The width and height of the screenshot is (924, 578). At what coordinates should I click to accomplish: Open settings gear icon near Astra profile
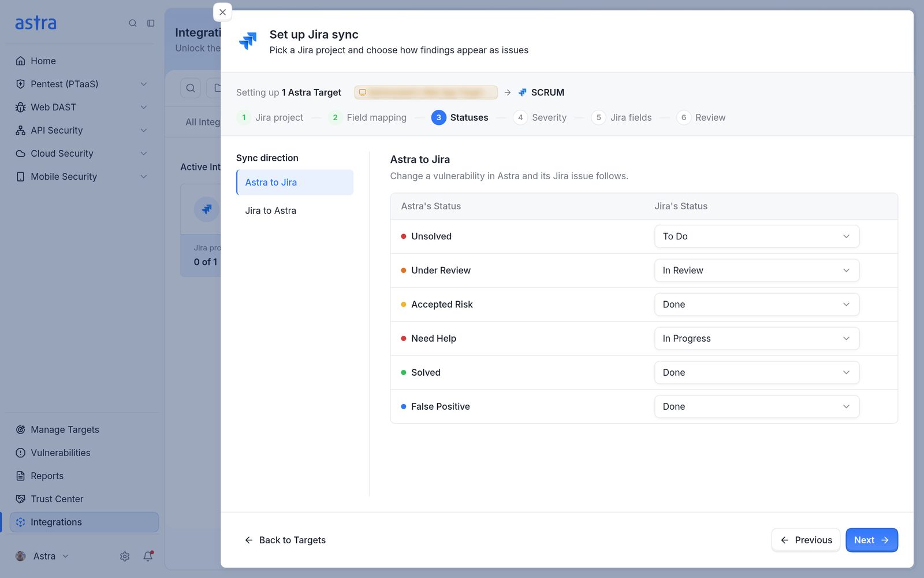(x=125, y=556)
